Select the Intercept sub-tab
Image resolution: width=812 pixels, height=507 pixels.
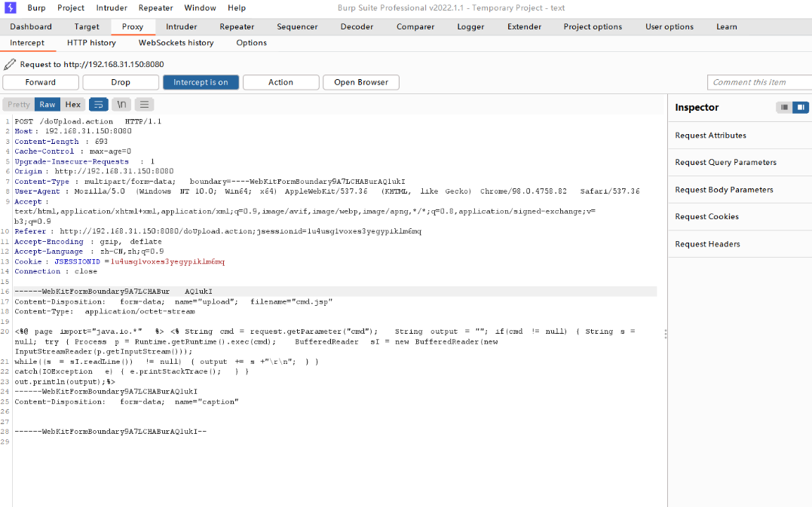pos(27,43)
